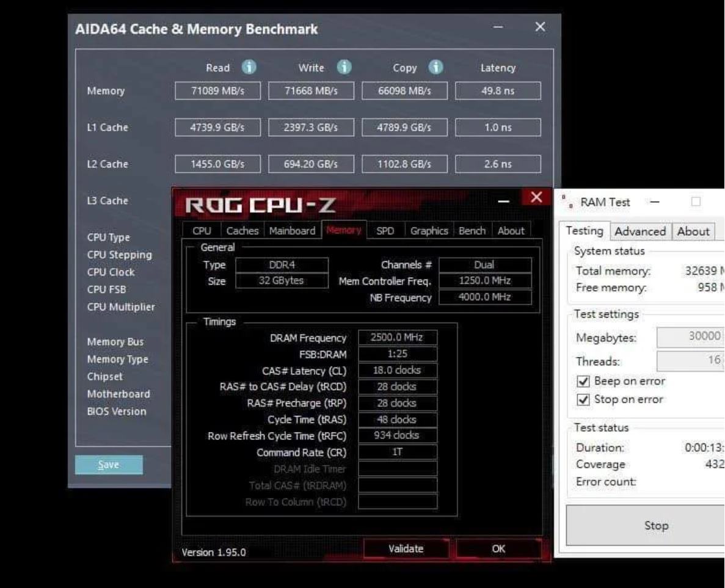Click the Validate button in CPU-Z
Screen dimensions: 725x588
[406, 549]
